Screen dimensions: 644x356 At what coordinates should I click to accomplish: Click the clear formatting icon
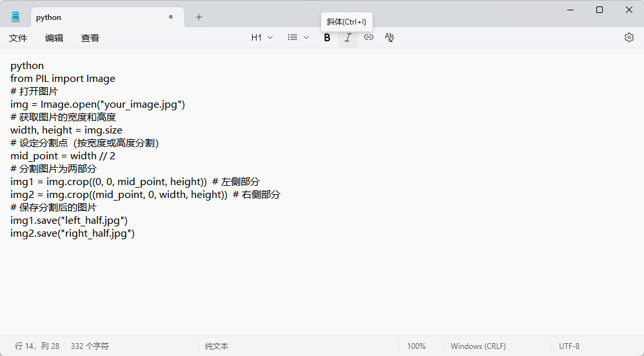tap(389, 37)
